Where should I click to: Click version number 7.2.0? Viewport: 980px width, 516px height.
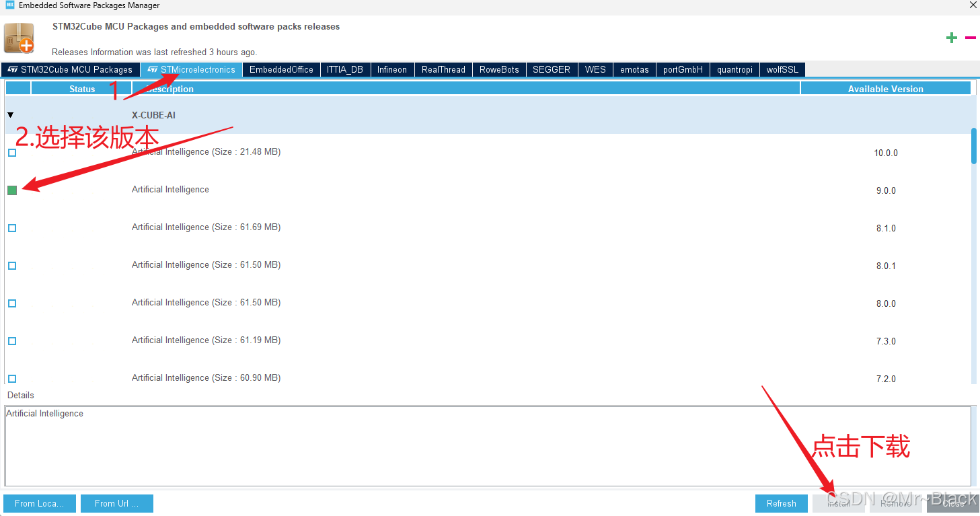click(x=886, y=379)
